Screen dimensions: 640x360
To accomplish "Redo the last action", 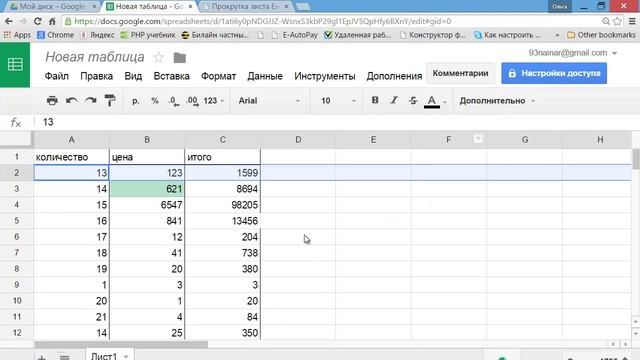I will click(x=91, y=100).
